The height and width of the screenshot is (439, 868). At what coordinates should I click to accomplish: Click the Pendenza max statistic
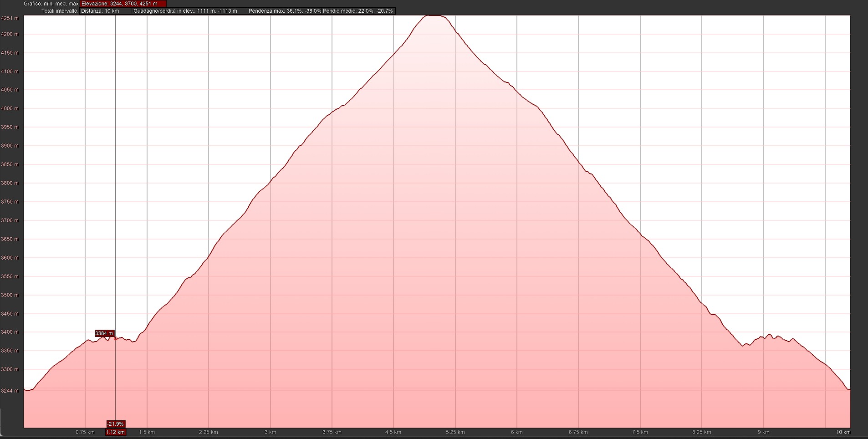tap(284, 11)
